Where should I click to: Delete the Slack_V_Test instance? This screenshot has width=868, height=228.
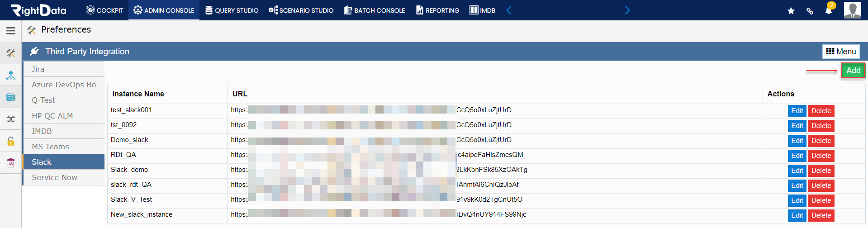click(x=821, y=200)
